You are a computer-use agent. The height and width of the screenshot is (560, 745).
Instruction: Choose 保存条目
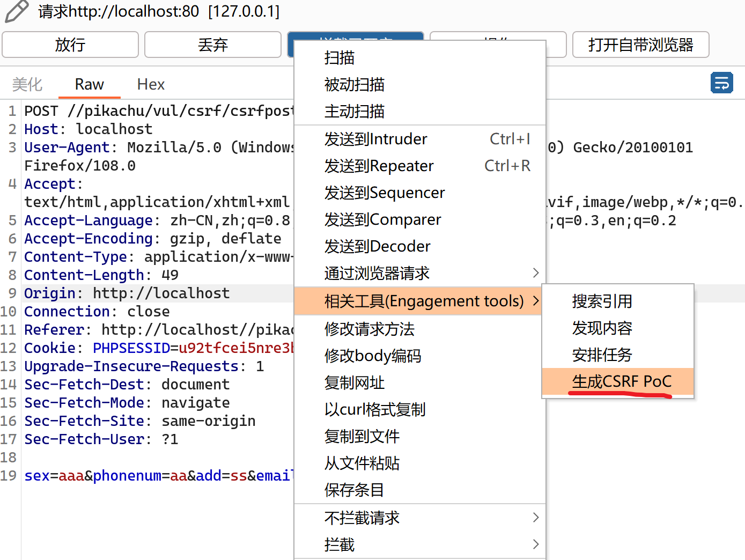click(420, 490)
